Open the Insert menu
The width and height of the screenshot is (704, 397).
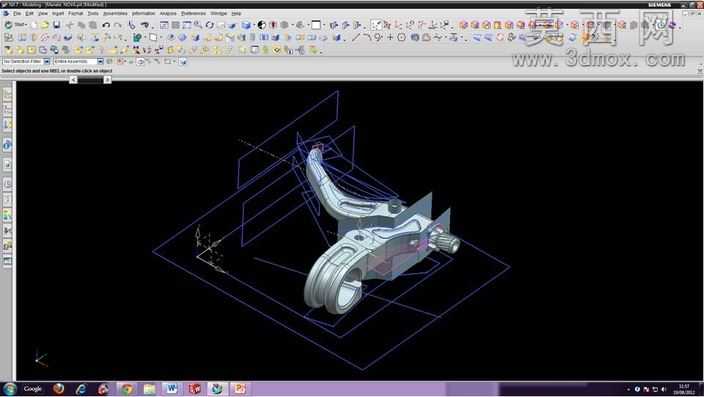58,13
